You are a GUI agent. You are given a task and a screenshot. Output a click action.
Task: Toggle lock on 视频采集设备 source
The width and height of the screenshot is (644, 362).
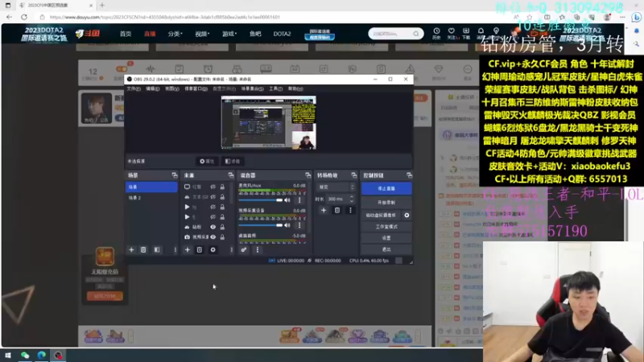click(222, 237)
